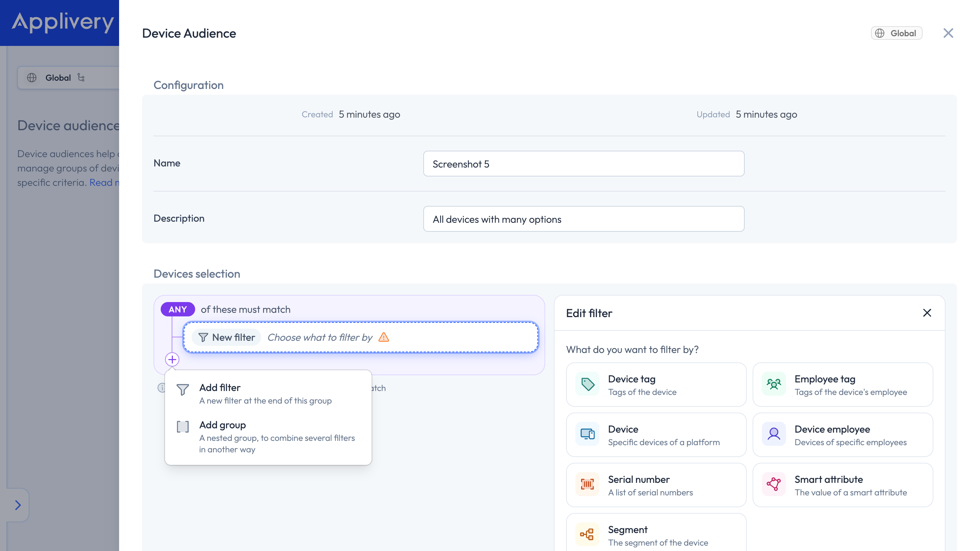Viewport: 980px width, 551px height.
Task: Click the Device tag filter icon
Action: click(x=588, y=384)
